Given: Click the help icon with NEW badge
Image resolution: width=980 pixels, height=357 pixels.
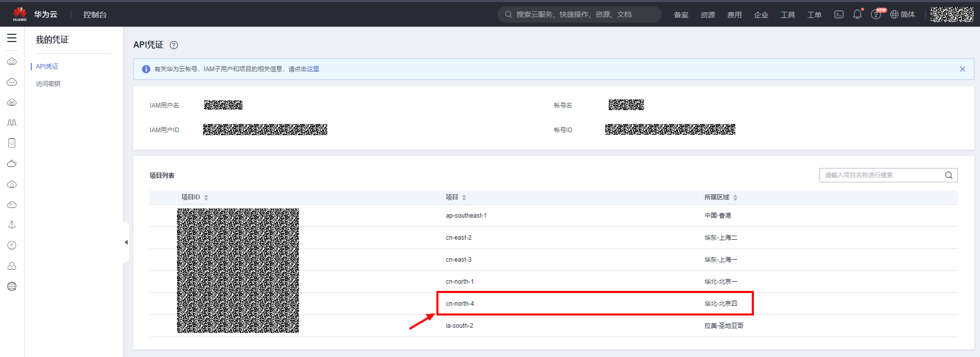Looking at the screenshot, I should [x=876, y=14].
